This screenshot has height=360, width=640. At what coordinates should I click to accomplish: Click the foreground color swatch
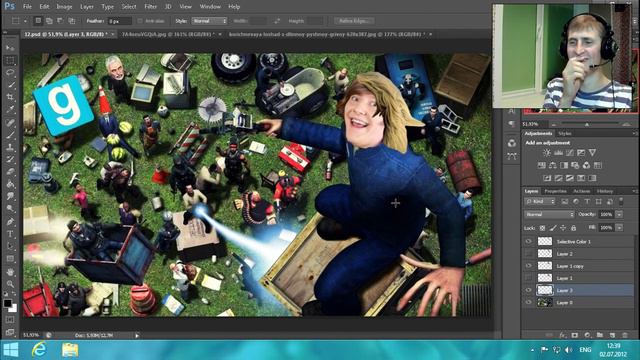pos(7,303)
